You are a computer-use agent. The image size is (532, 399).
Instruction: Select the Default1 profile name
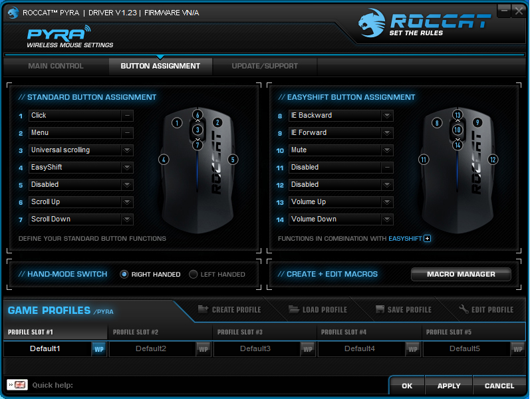pyautogui.click(x=45, y=348)
